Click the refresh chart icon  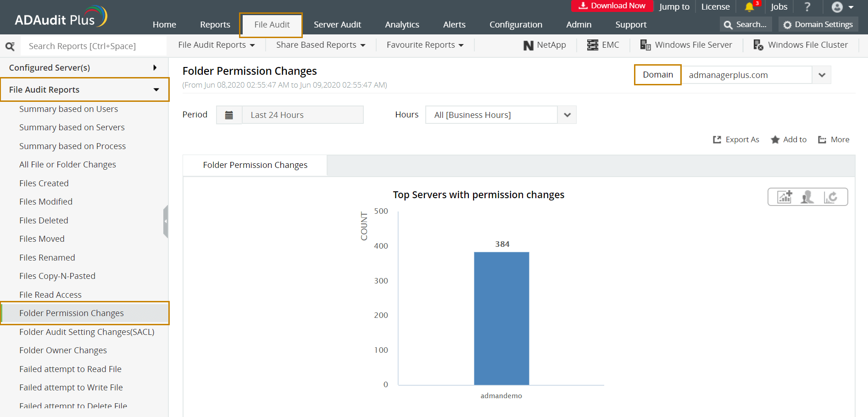[x=830, y=197]
